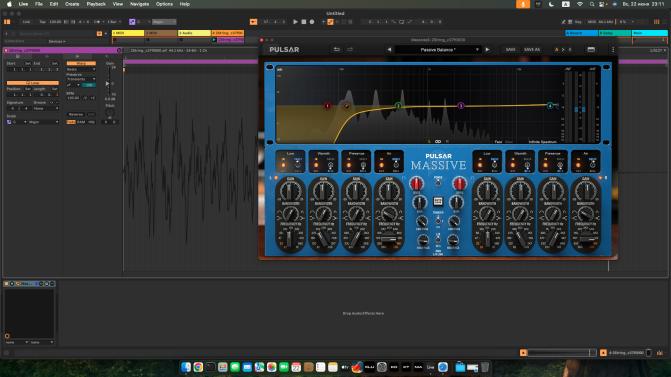This screenshot has height=377, width=671.
Task: Toggle the right channel Low band IN switch
Action: (480, 165)
